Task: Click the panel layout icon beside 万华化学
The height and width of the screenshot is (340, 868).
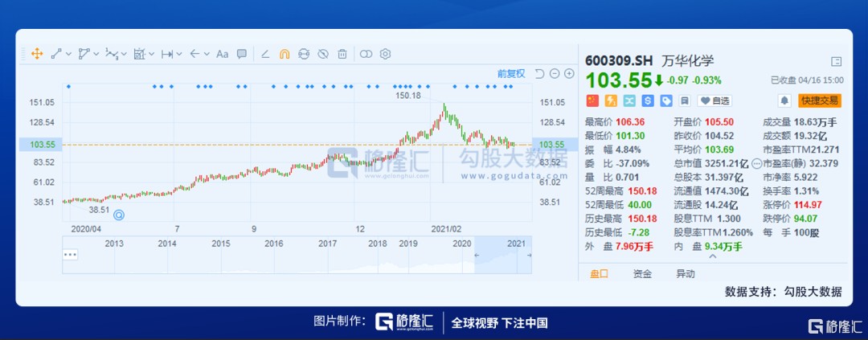Action: click(836, 61)
